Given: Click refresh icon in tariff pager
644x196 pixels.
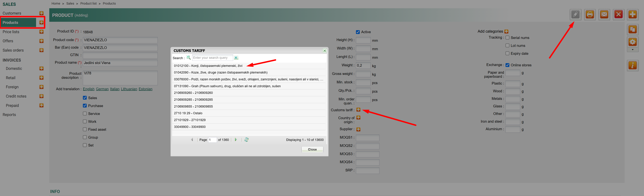Looking at the screenshot, I should coord(247,140).
